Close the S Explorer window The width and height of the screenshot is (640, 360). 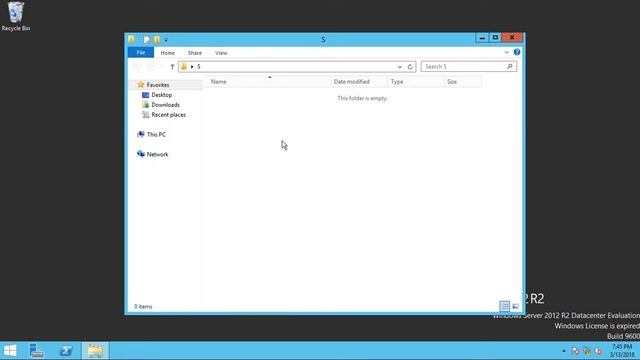(x=512, y=38)
